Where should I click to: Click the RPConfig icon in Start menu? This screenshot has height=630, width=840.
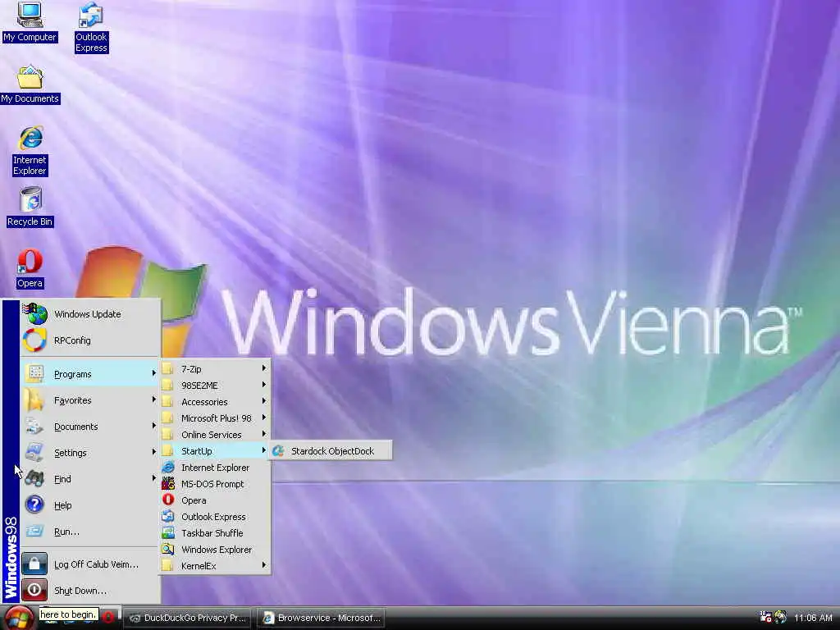coord(34,340)
